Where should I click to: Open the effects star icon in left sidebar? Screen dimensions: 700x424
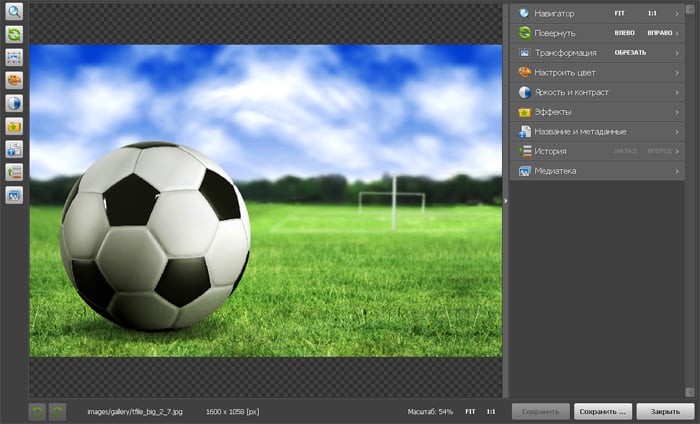tap(15, 127)
